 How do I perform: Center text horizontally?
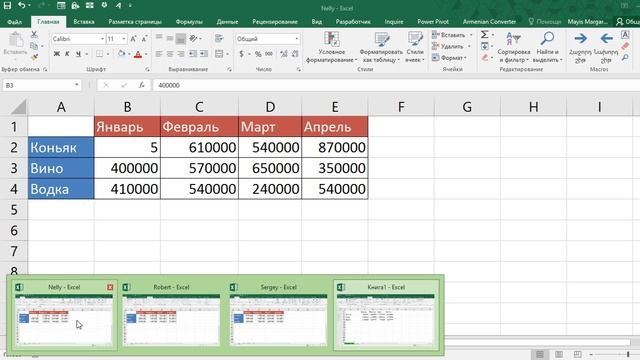[170, 54]
